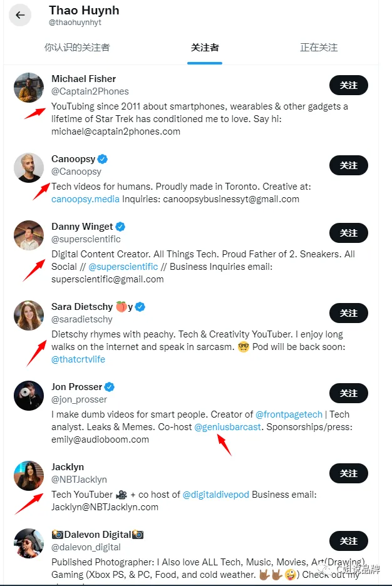Open Michael Fisher's profile avatar
The height and width of the screenshot is (586, 392).
29,88
